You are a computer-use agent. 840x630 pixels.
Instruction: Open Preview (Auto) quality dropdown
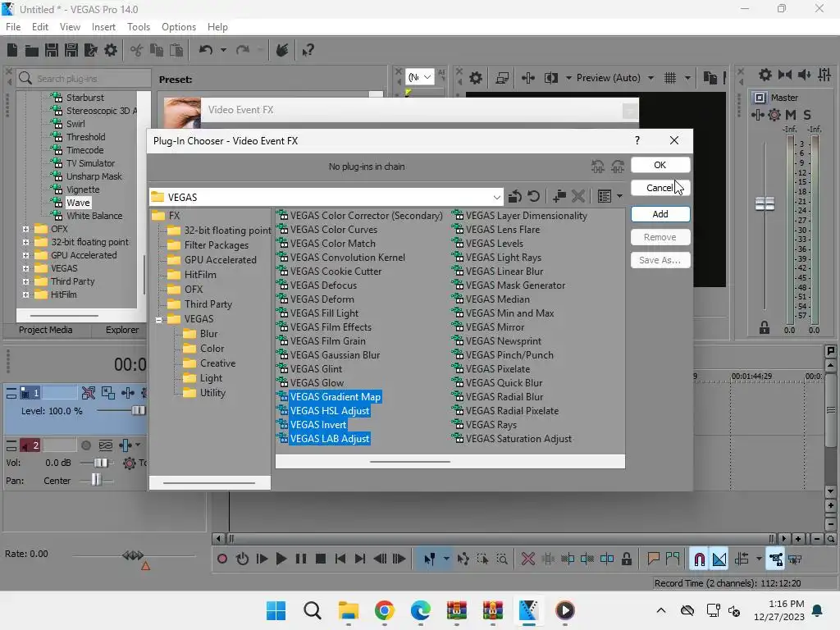click(651, 78)
